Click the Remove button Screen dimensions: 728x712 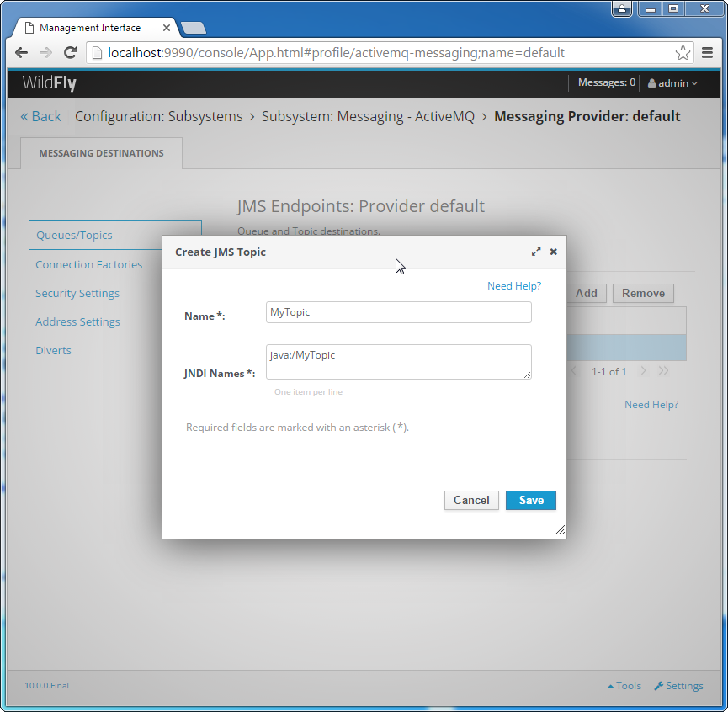click(643, 294)
